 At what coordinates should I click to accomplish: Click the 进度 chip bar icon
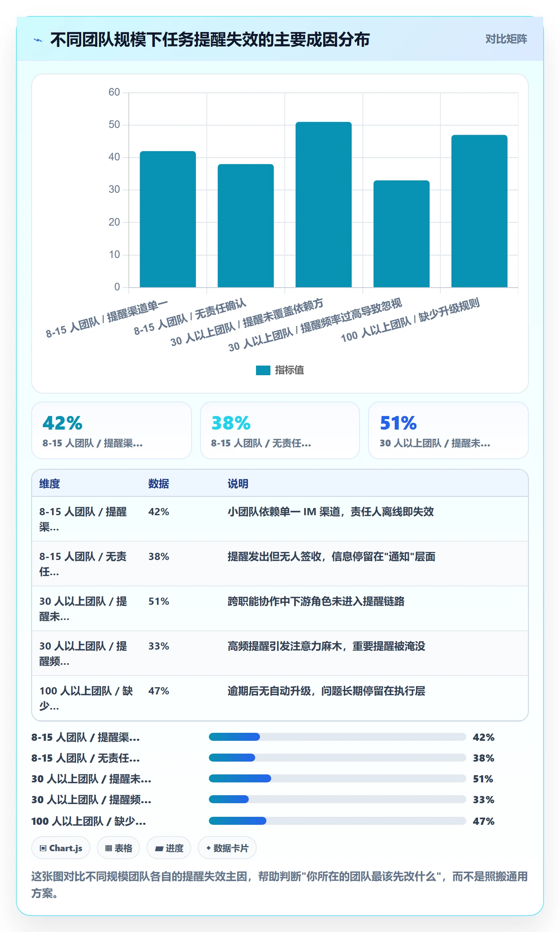(x=159, y=849)
